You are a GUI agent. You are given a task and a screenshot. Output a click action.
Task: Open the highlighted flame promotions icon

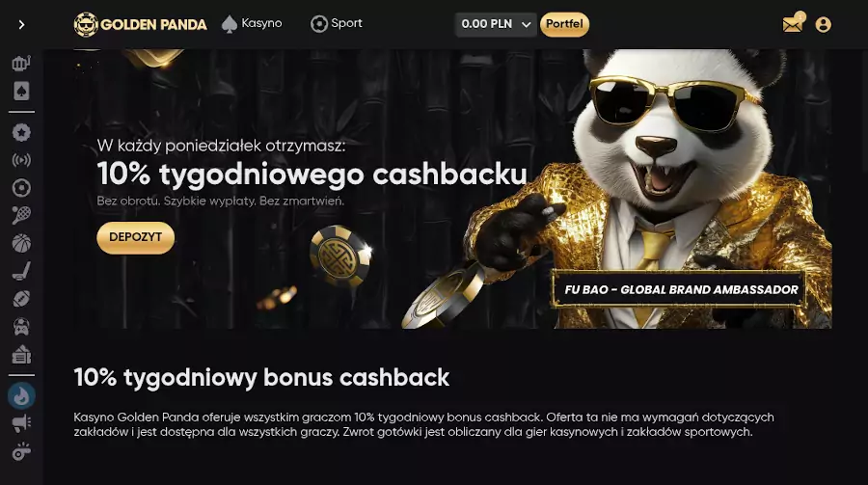tap(21, 396)
